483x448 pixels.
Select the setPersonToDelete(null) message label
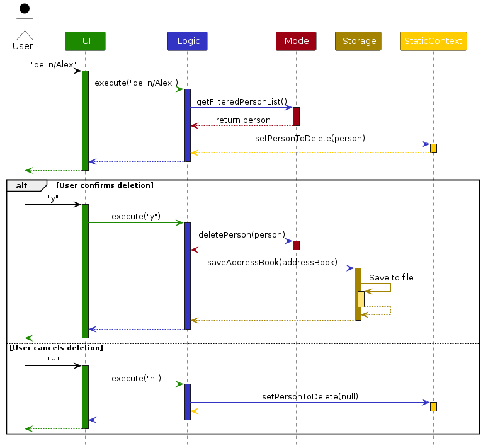coord(310,396)
